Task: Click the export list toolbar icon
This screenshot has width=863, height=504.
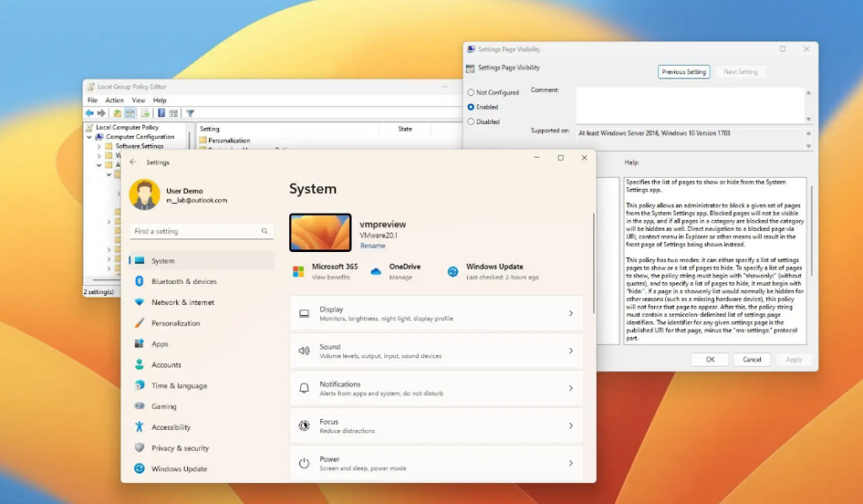Action: tap(145, 113)
